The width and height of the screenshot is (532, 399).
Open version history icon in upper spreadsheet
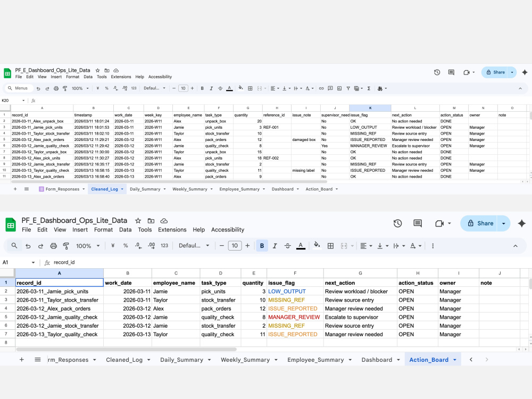tap(437, 72)
